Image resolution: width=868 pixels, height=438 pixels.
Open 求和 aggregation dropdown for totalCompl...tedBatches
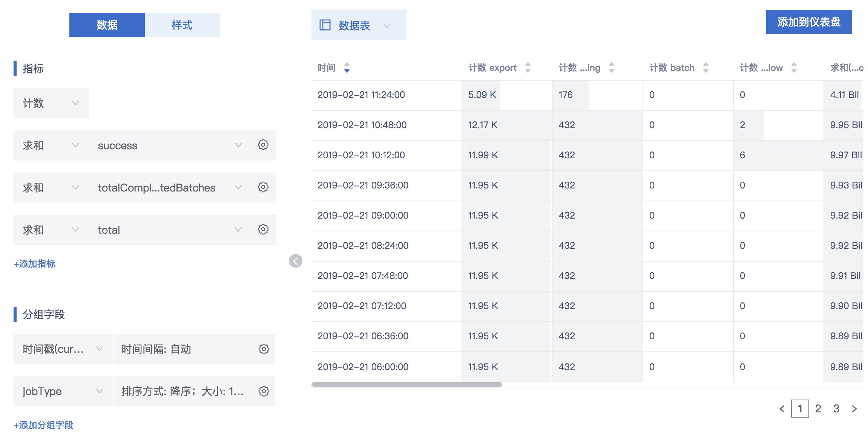(x=51, y=188)
